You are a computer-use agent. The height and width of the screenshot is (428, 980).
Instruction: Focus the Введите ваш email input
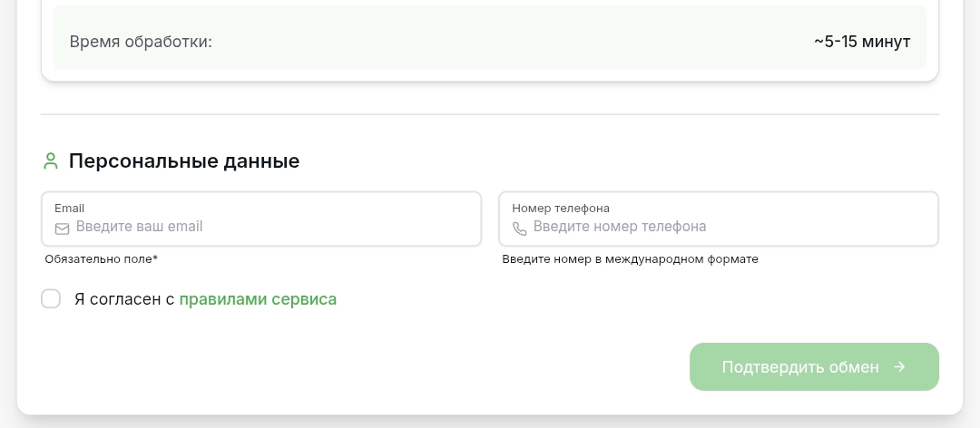tap(272, 227)
